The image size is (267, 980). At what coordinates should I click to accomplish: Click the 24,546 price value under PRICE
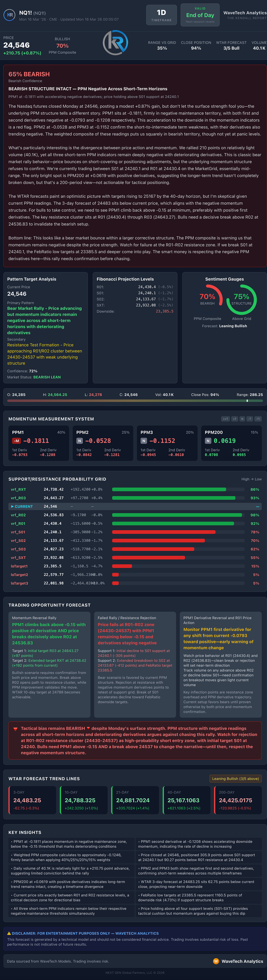click(x=16, y=45)
